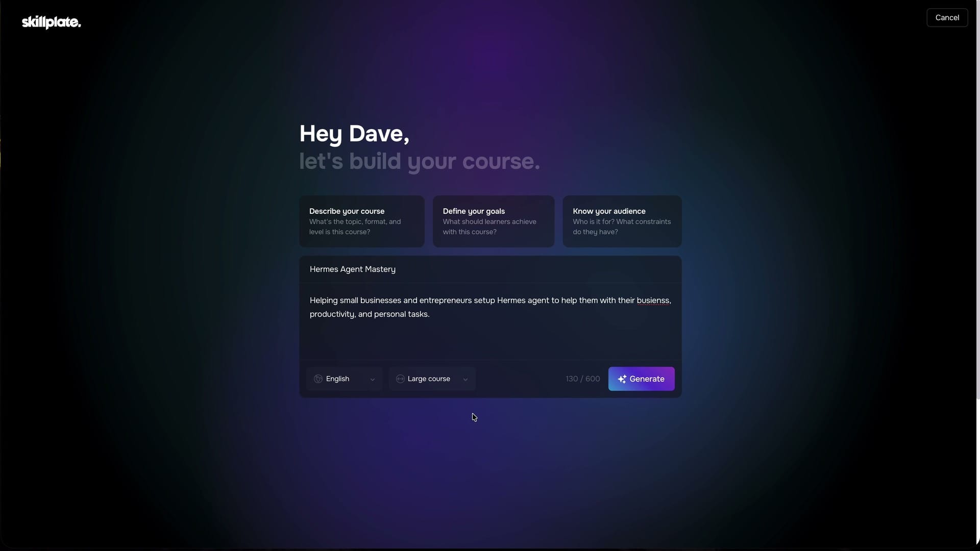Focus the Hermes Agent Mastery title field

click(x=490, y=269)
